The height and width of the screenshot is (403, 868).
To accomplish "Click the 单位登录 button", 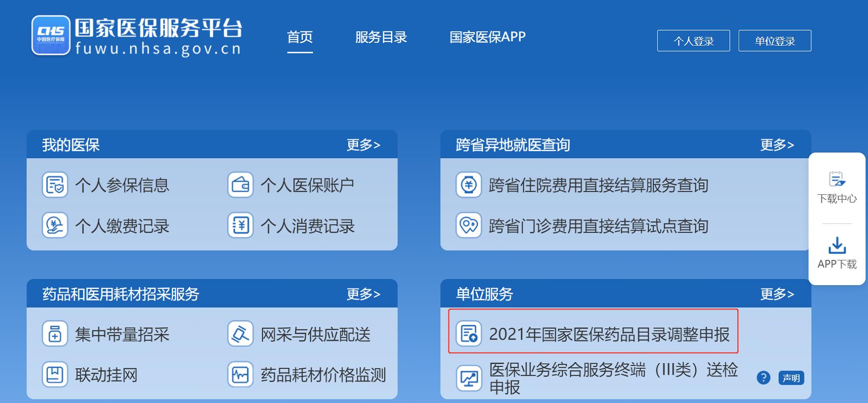I will coord(775,41).
